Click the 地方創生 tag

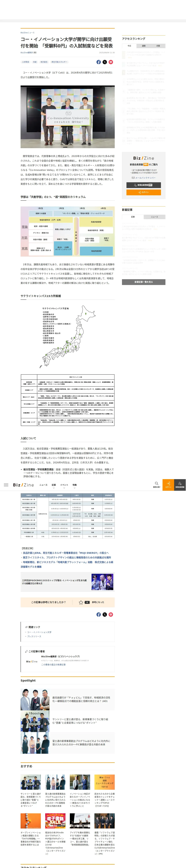[44, 62]
